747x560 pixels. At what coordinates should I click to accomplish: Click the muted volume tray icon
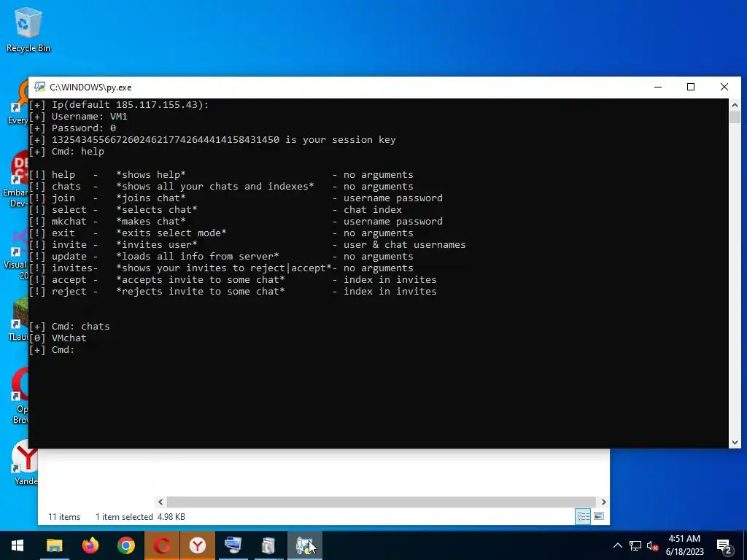652,545
